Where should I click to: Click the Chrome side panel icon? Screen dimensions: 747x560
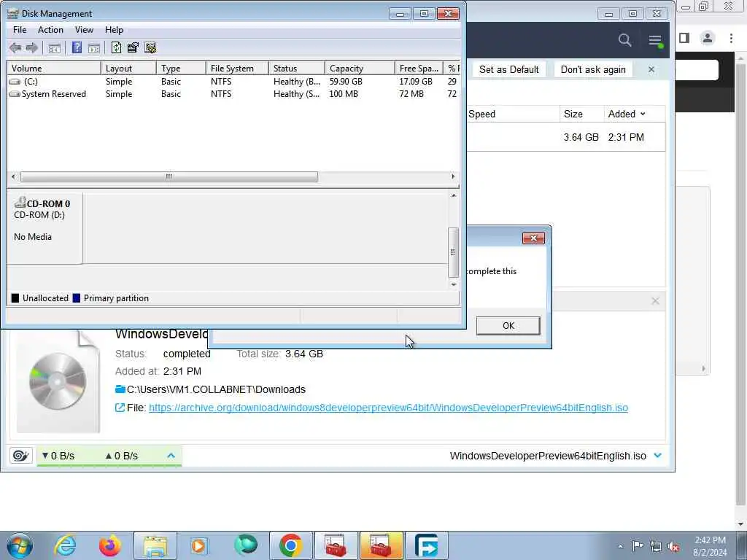684,38
